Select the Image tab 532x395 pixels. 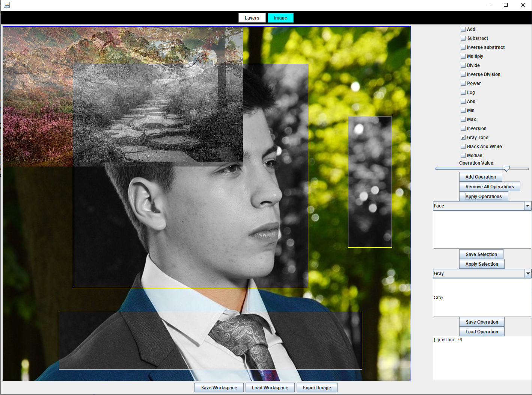tap(280, 18)
